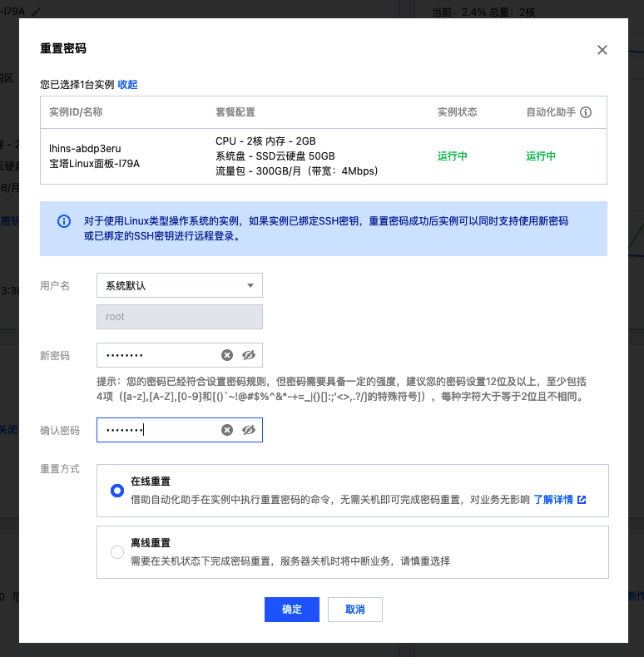644x657 pixels.
Task: Click the external link icon beside 了解详情
Action: point(582,500)
